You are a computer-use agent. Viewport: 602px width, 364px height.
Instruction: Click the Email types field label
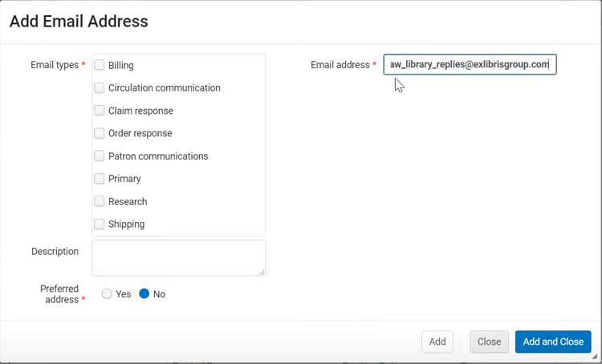pos(55,65)
